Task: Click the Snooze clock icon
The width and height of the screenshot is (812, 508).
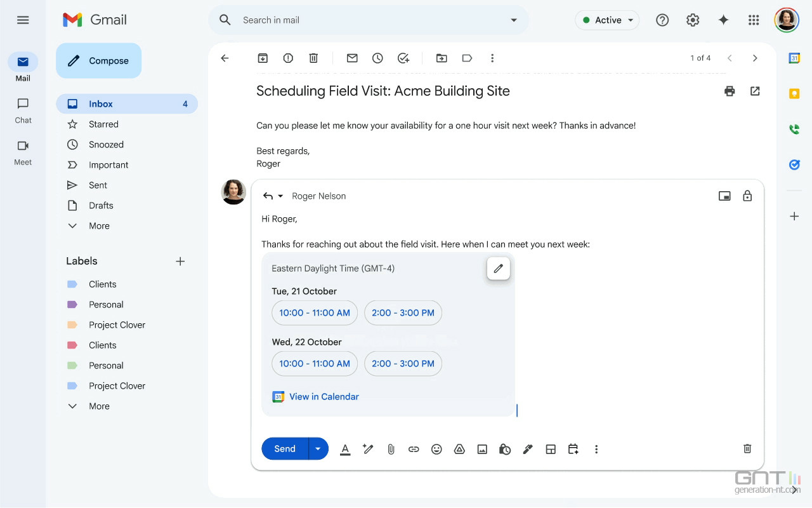Action: pos(377,58)
